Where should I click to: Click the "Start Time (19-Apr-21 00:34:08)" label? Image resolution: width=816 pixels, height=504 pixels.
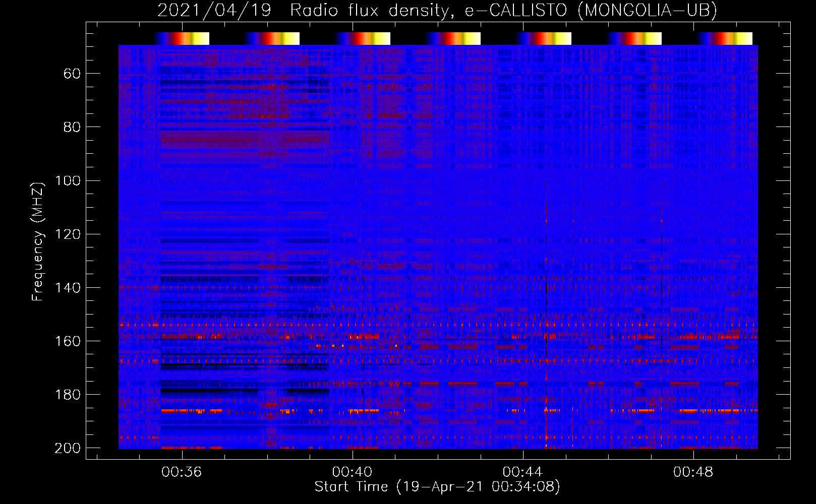click(x=437, y=487)
